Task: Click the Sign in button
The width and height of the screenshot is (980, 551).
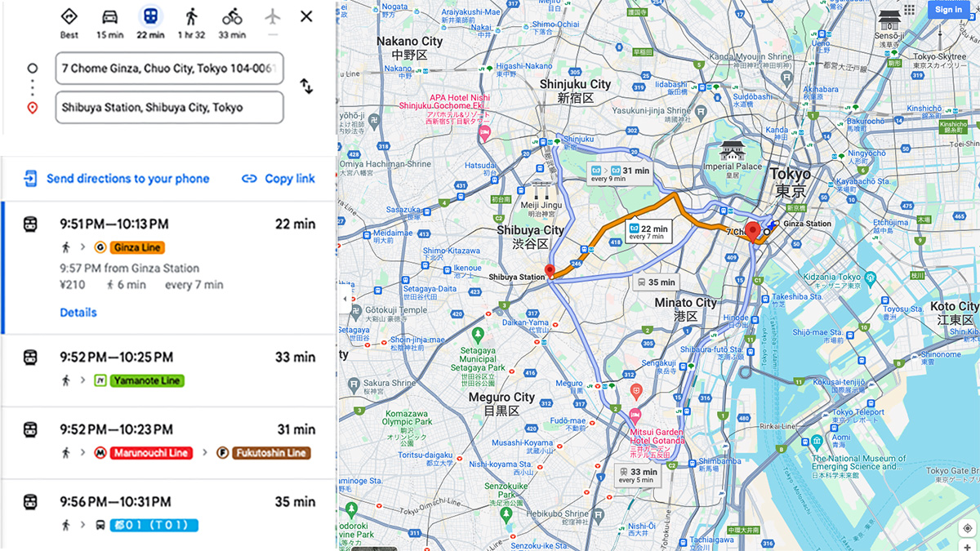Action: pyautogui.click(x=948, y=10)
